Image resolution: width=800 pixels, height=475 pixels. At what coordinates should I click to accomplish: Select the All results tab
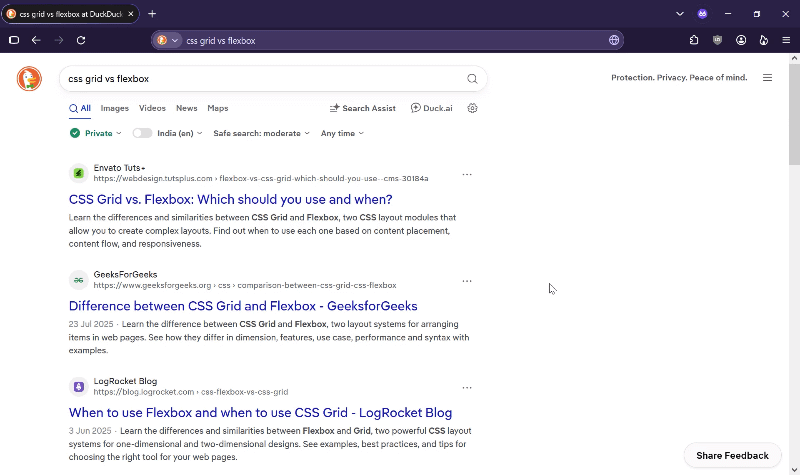[x=80, y=108]
